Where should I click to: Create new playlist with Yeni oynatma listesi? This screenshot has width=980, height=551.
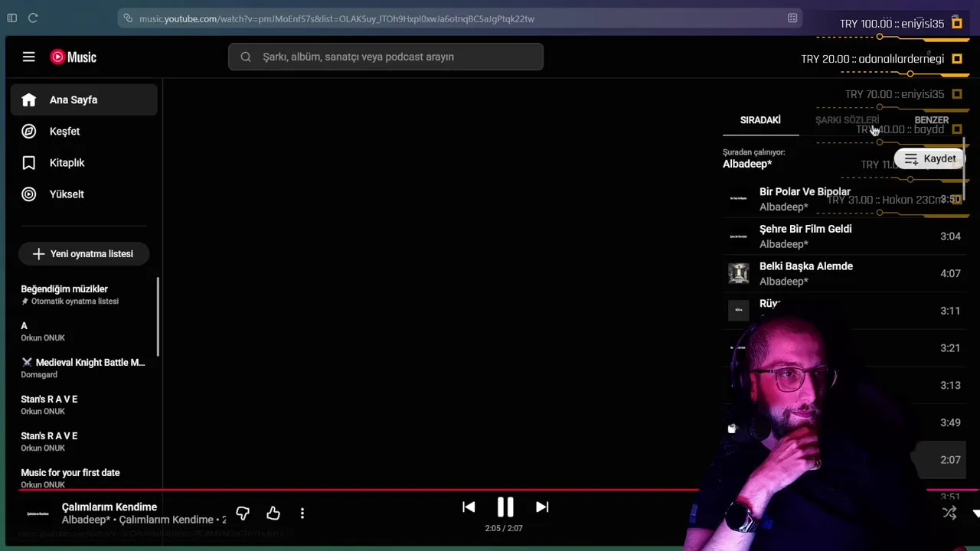(x=83, y=253)
